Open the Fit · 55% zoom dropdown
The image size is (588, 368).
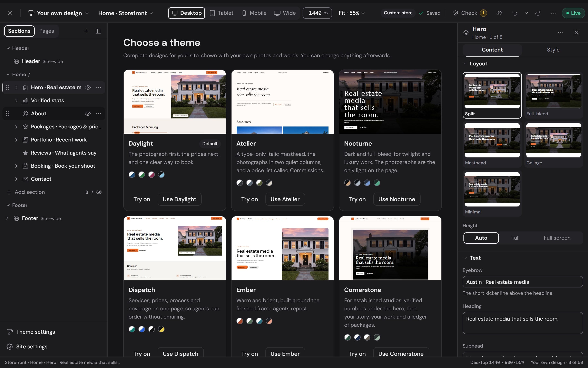click(352, 13)
